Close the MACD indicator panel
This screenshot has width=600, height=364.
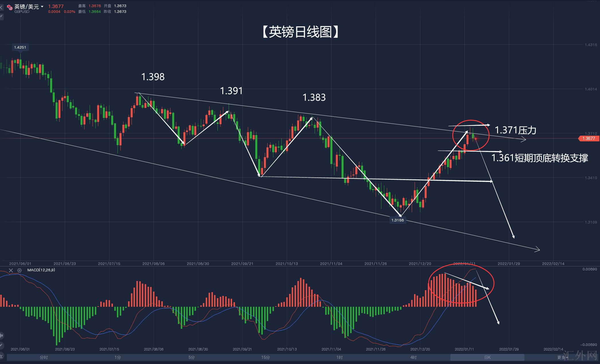coord(11,270)
